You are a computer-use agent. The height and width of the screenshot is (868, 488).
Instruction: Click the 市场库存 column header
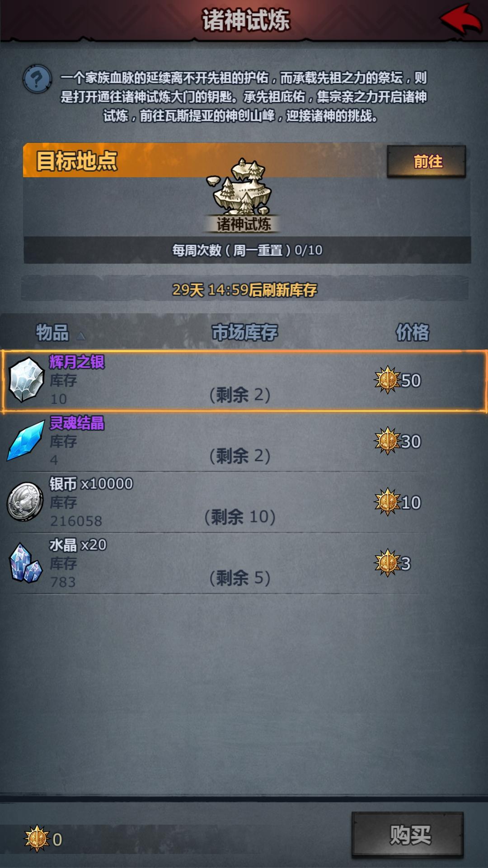[x=245, y=333]
